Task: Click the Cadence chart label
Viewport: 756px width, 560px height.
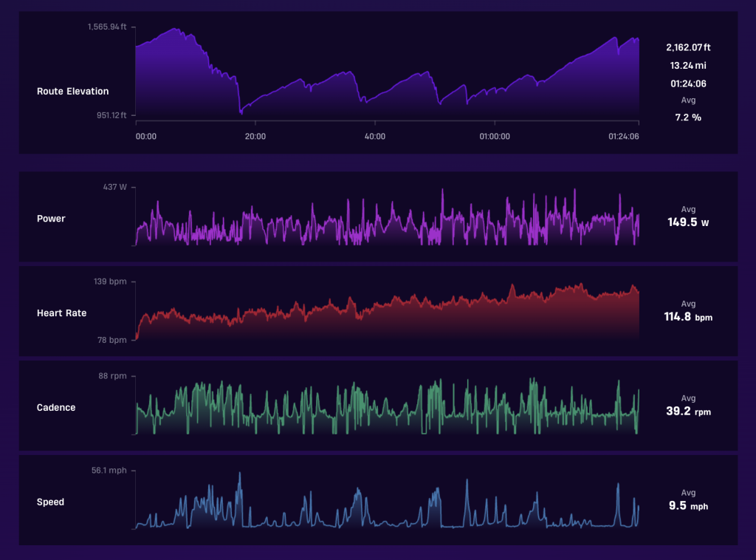Action: (x=56, y=408)
